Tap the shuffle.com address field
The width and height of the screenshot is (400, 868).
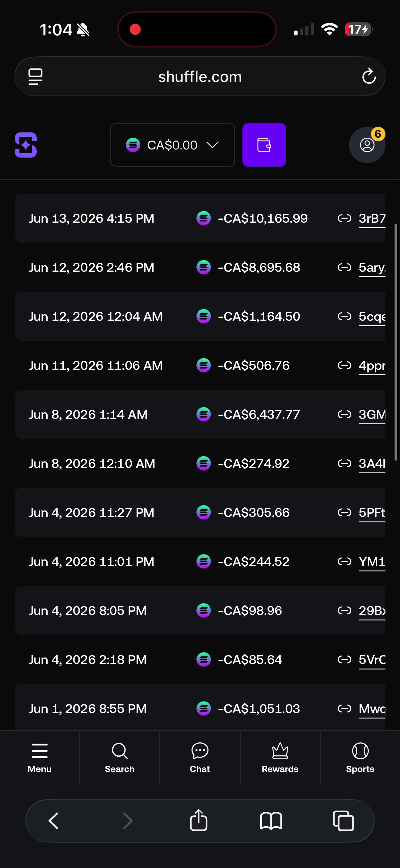coord(200,77)
